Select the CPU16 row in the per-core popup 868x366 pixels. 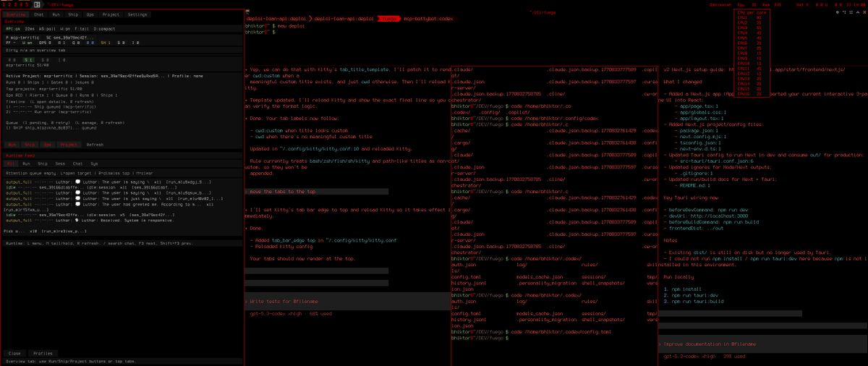click(x=749, y=94)
